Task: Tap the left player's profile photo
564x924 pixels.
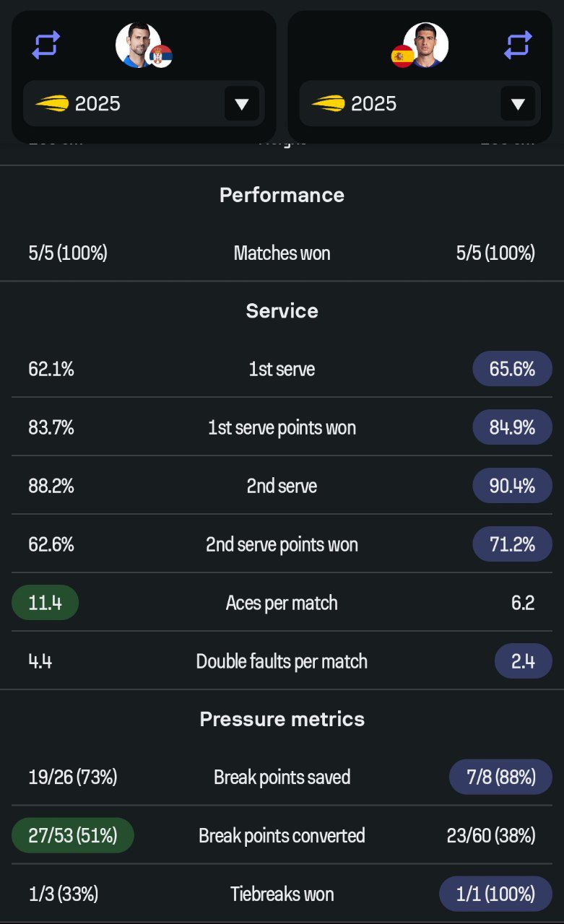Action: pyautogui.click(x=136, y=44)
